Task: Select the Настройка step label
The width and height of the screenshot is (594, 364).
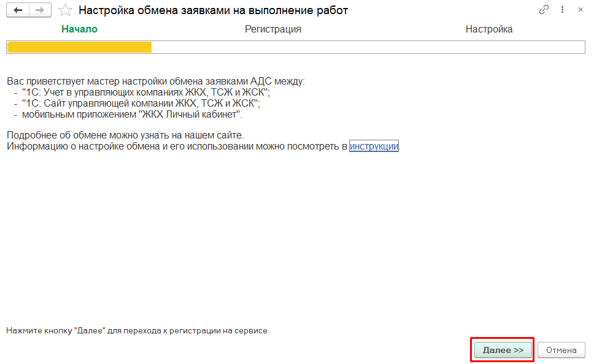Action: click(489, 29)
